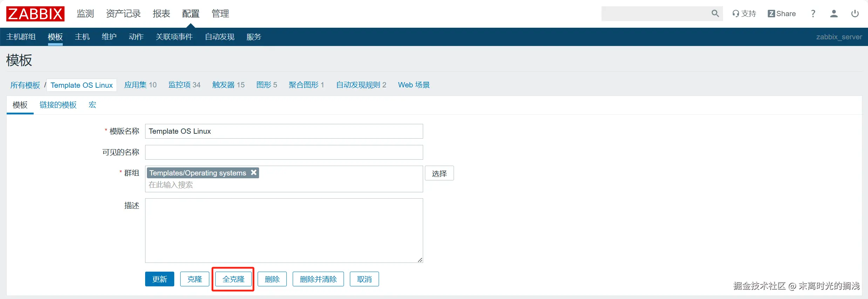The width and height of the screenshot is (868, 299).
Task: Click the help question mark icon
Action: pos(813,14)
